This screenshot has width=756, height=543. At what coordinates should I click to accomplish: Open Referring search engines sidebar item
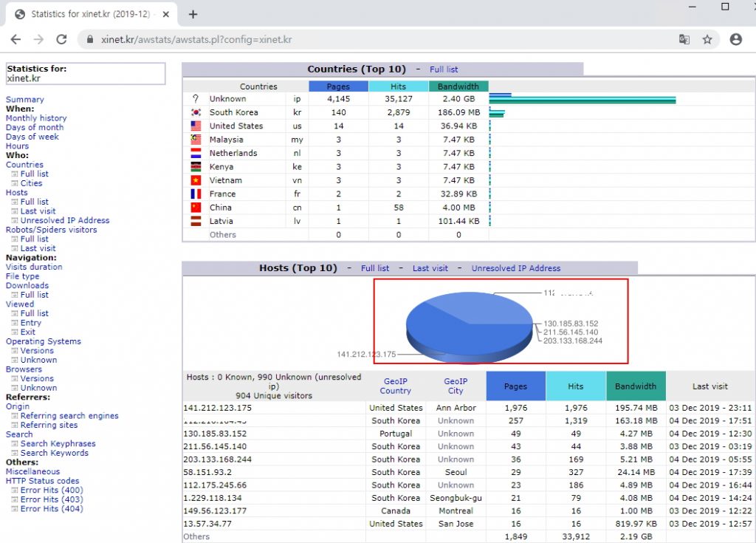pos(69,416)
